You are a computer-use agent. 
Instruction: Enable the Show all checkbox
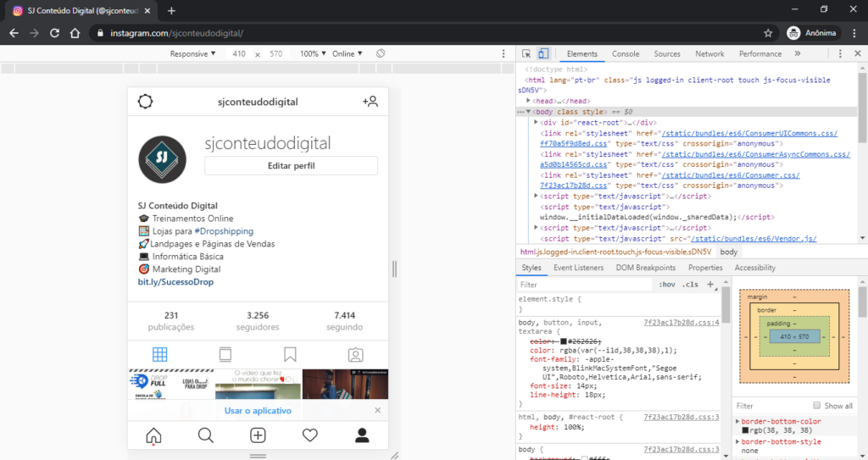pyautogui.click(x=816, y=406)
